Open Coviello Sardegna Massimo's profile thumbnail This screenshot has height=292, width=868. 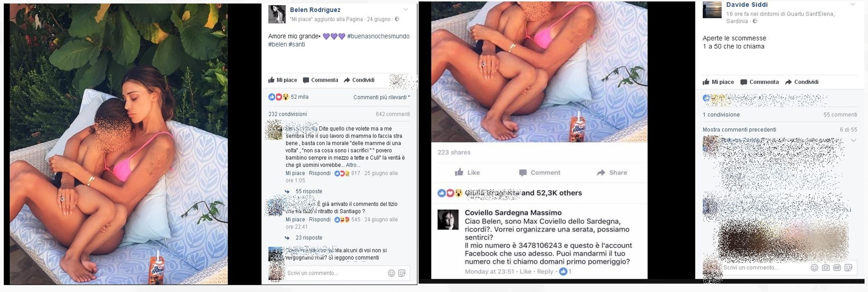pos(448,220)
